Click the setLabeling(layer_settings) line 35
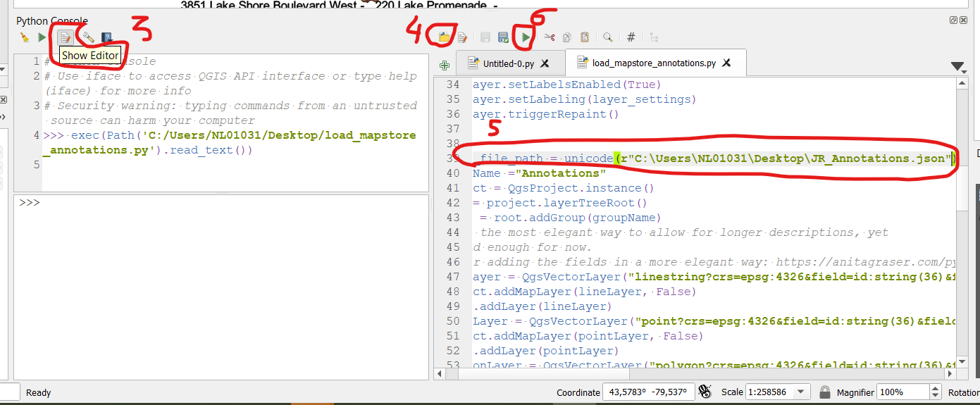Image resolution: width=980 pixels, height=405 pixels. pyautogui.click(x=584, y=99)
